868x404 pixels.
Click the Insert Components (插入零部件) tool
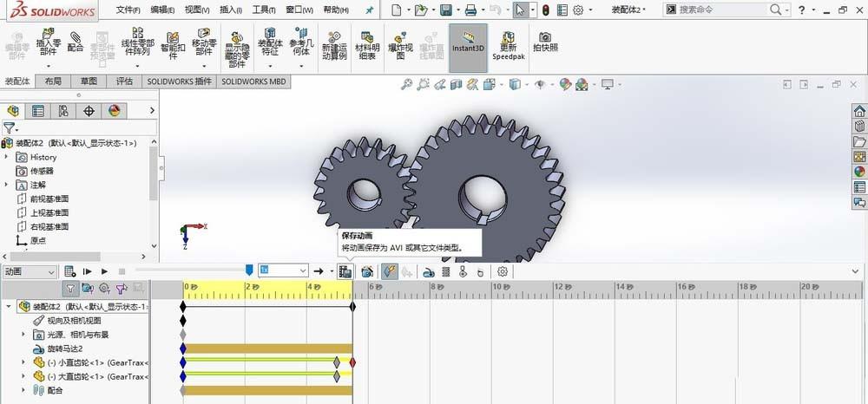click(48, 42)
